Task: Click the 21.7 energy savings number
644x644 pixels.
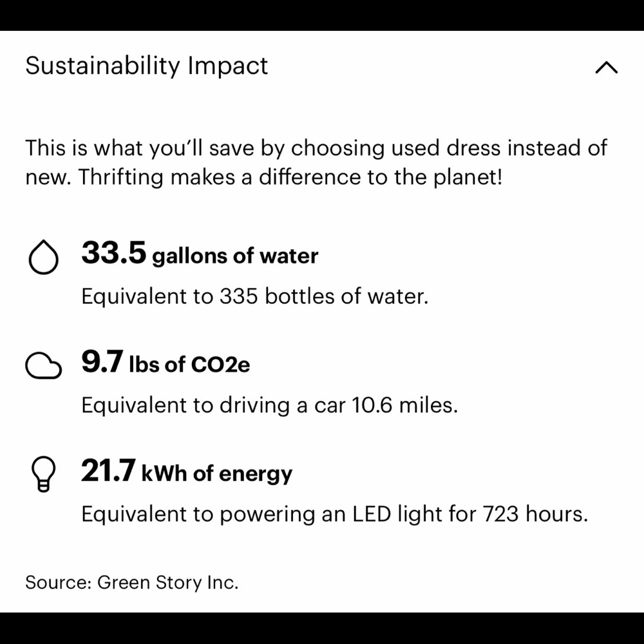Action: pos(108,471)
